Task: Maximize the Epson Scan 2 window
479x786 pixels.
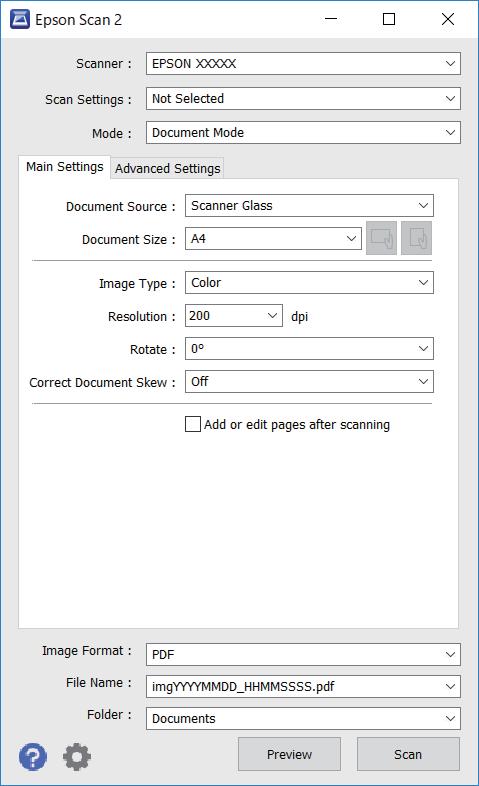Action: click(x=389, y=19)
